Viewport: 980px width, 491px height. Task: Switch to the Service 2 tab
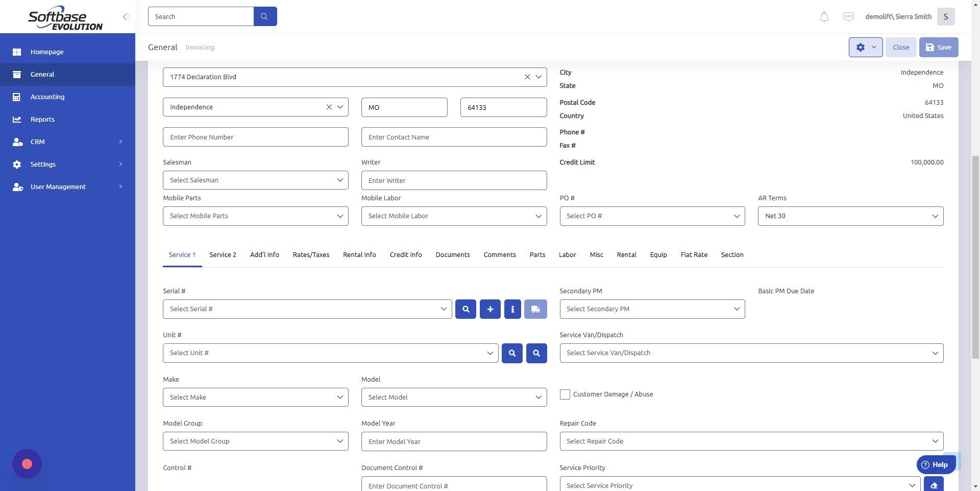point(223,254)
